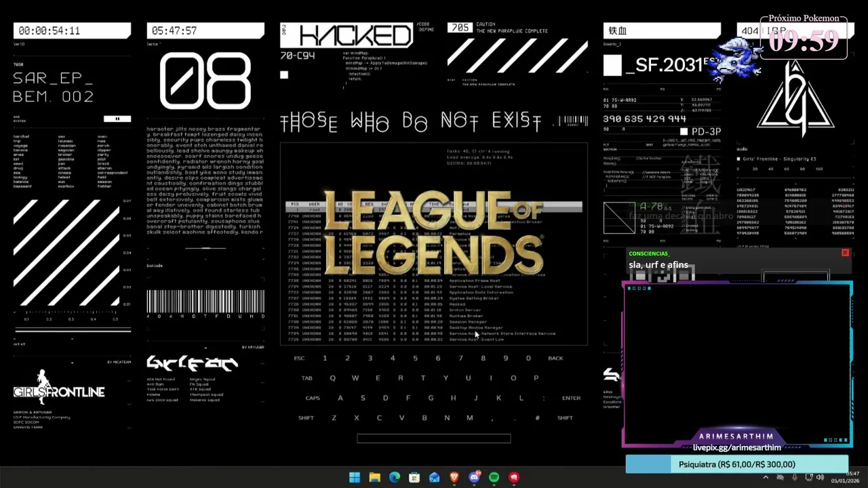This screenshot has width=868, height=488.
Task: Click the red badge on chat message
Action: click(845, 253)
